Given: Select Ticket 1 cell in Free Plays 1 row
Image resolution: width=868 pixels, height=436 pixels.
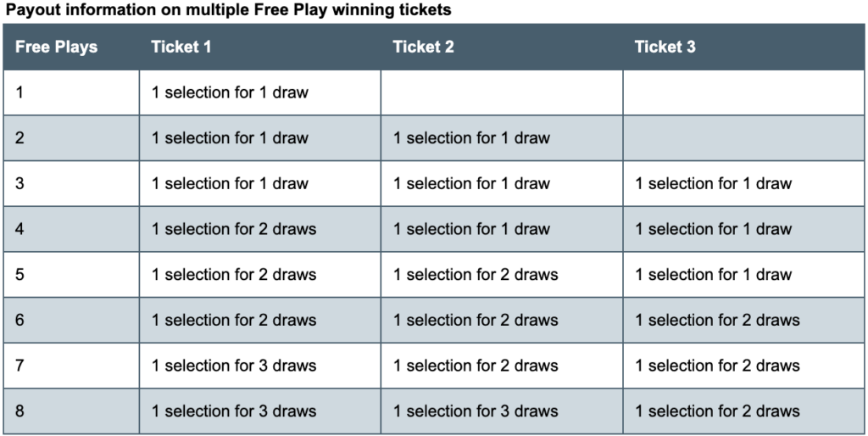Looking at the screenshot, I should pyautogui.click(x=259, y=92).
